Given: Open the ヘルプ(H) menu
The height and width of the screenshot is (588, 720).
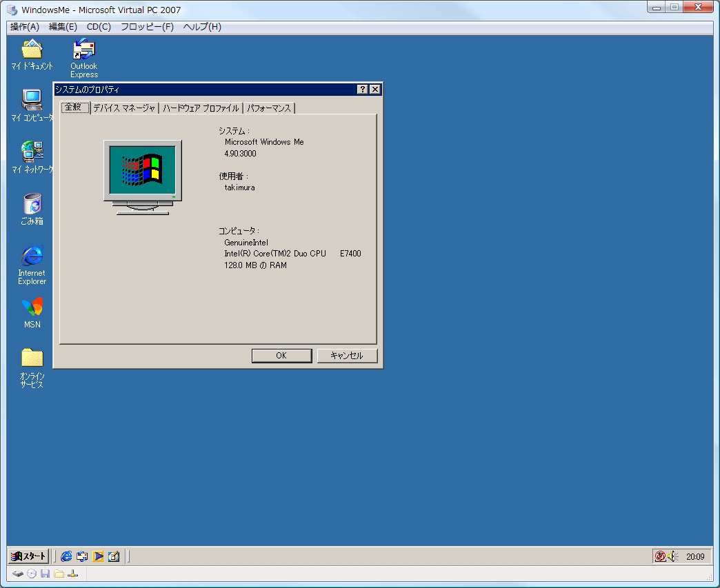Looking at the screenshot, I should click(202, 27).
